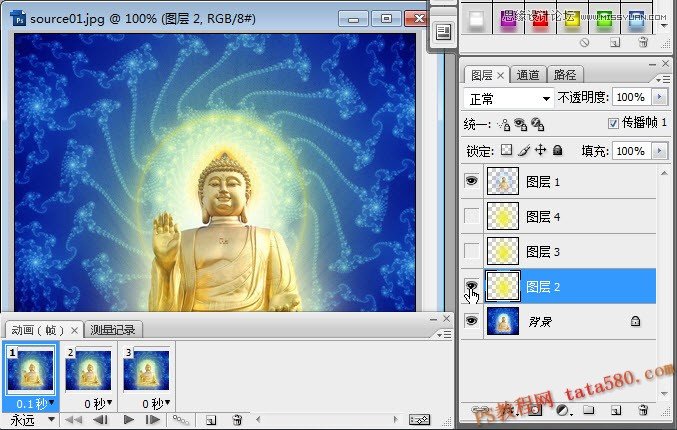The height and width of the screenshot is (430, 677).
Task: Open layers panel flyout menu
Action: [662, 80]
